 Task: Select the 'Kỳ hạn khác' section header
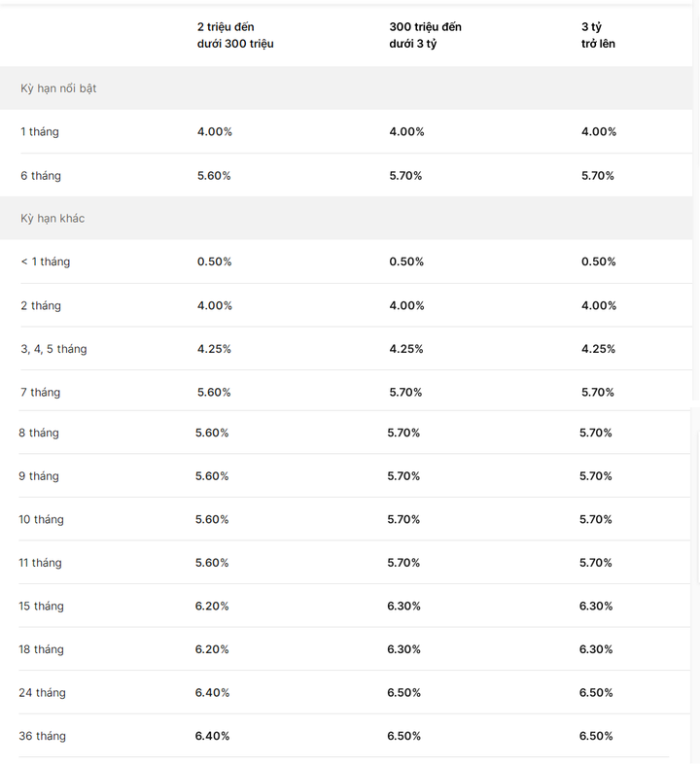[52, 218]
